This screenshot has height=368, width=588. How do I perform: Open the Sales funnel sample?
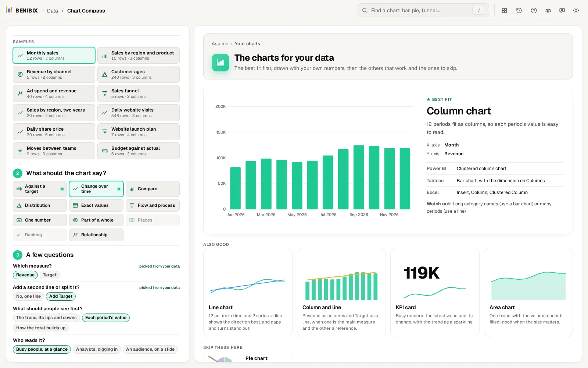coord(139,93)
